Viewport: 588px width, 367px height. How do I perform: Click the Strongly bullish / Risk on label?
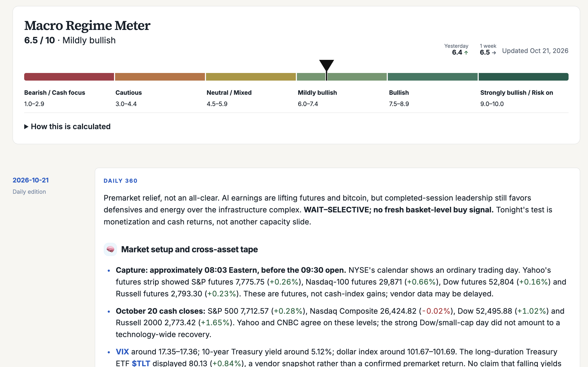517,93
